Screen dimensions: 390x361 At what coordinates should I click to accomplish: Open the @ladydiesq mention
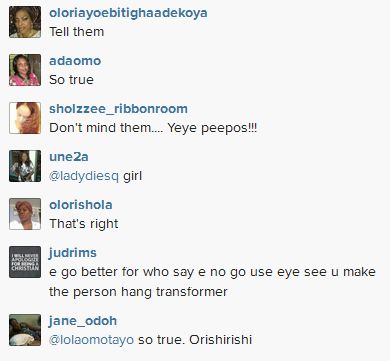84,176
